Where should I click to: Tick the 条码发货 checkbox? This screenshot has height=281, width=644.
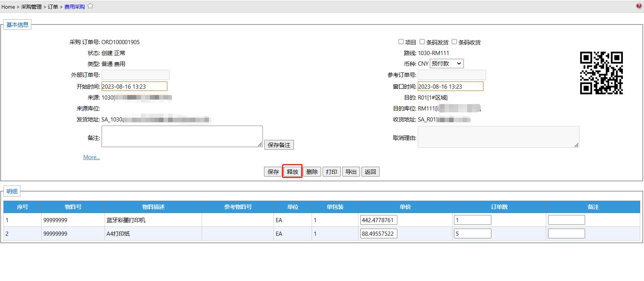point(422,41)
